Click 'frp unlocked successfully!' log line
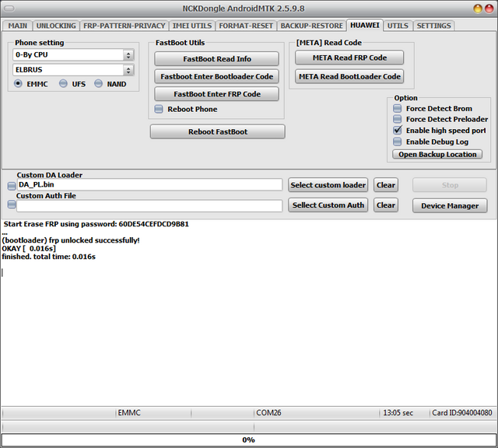Viewport: 498px width, 448px height. [x=71, y=240]
